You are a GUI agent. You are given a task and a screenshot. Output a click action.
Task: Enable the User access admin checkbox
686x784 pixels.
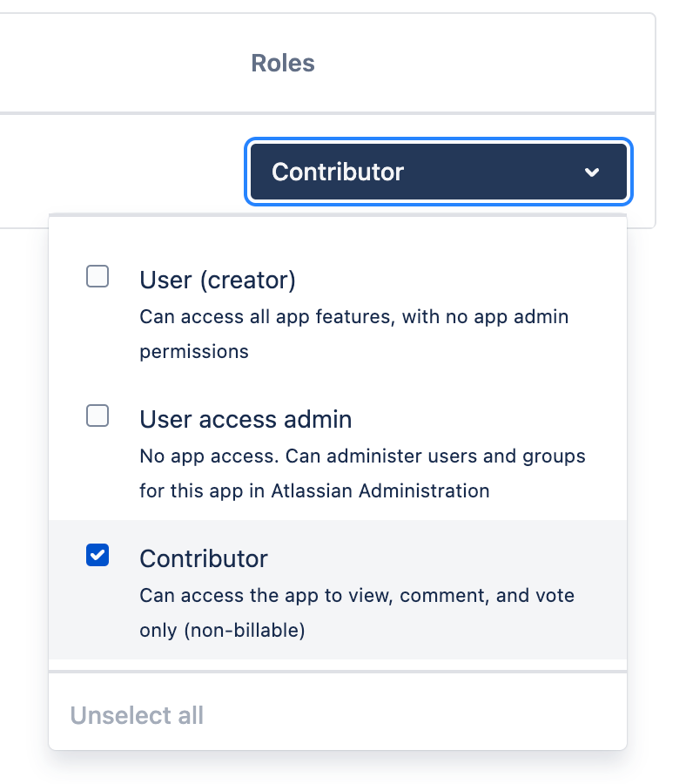[x=98, y=416]
